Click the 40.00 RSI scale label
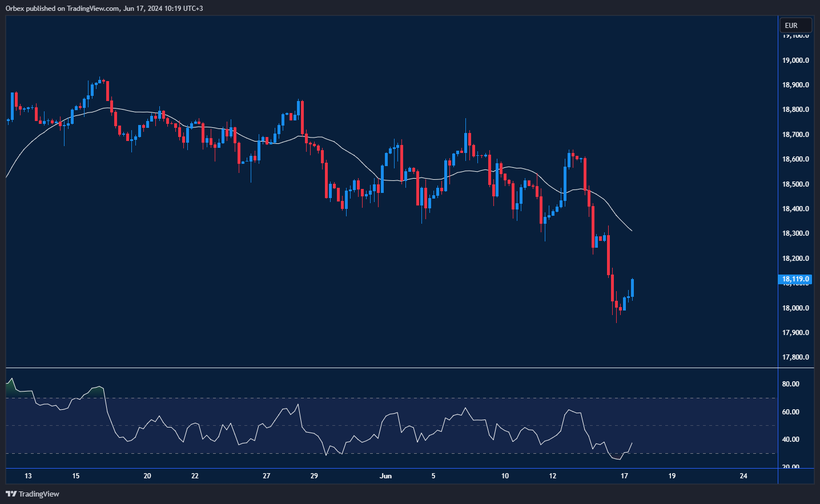820x504 pixels. (x=790, y=440)
